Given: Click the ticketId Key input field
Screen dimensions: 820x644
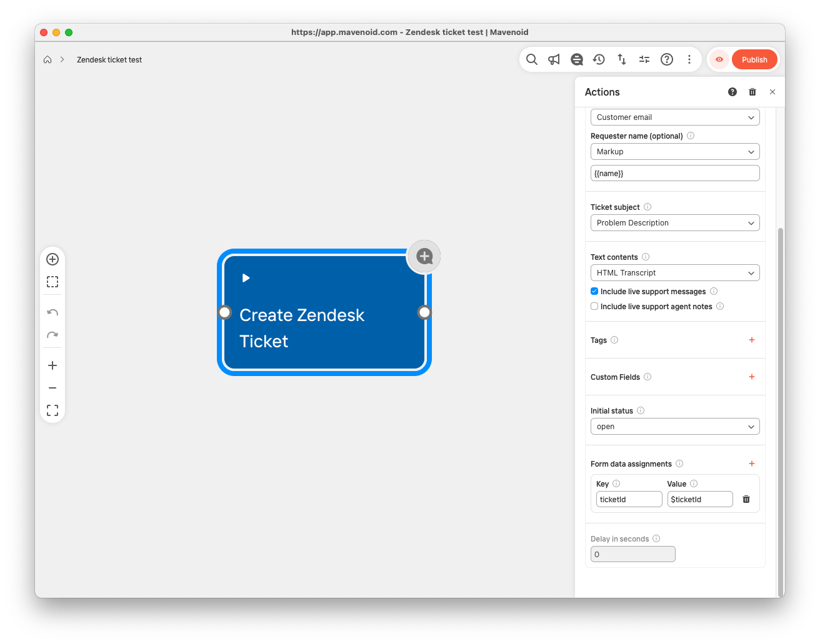Looking at the screenshot, I should point(629,499).
